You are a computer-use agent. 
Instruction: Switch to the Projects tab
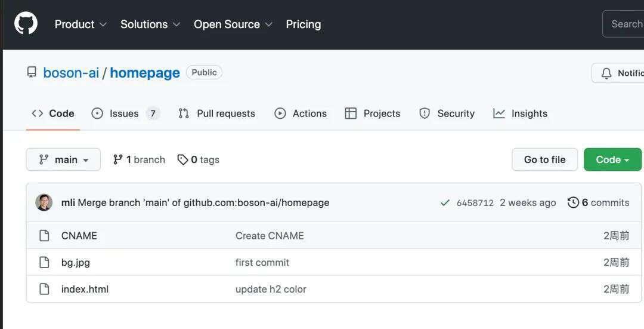pos(373,113)
